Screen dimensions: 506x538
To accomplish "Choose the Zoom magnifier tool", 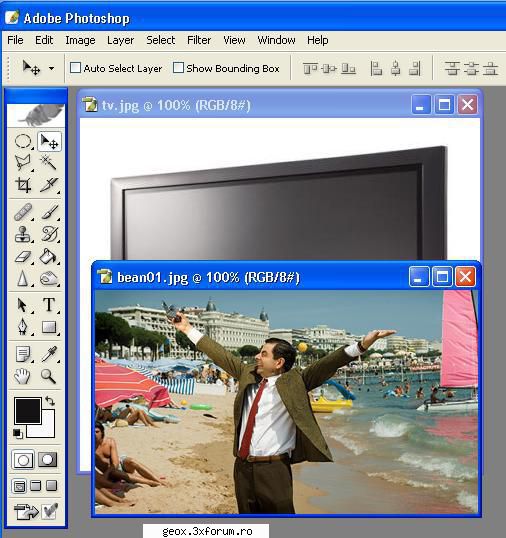I will pos(48,376).
